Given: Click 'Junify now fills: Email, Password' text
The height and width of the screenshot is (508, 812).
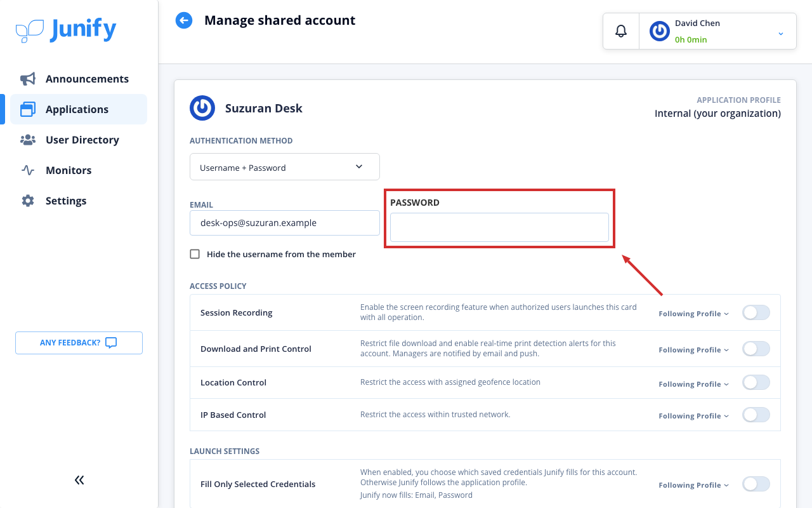Looking at the screenshot, I should [416, 495].
